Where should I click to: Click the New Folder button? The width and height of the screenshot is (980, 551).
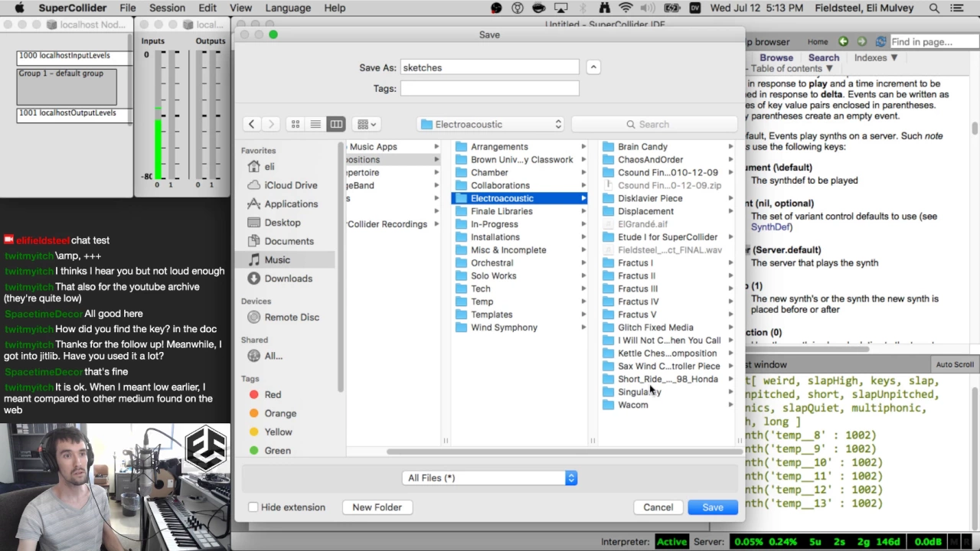tap(377, 507)
